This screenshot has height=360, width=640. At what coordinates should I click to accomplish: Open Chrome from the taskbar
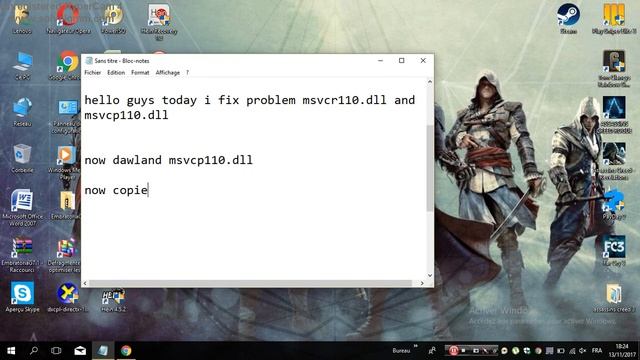coord(126,351)
